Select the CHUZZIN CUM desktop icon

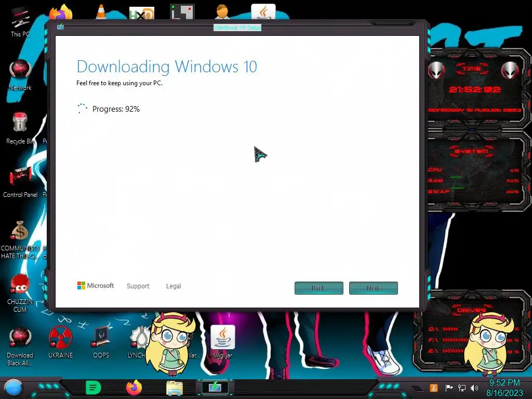tap(20, 293)
